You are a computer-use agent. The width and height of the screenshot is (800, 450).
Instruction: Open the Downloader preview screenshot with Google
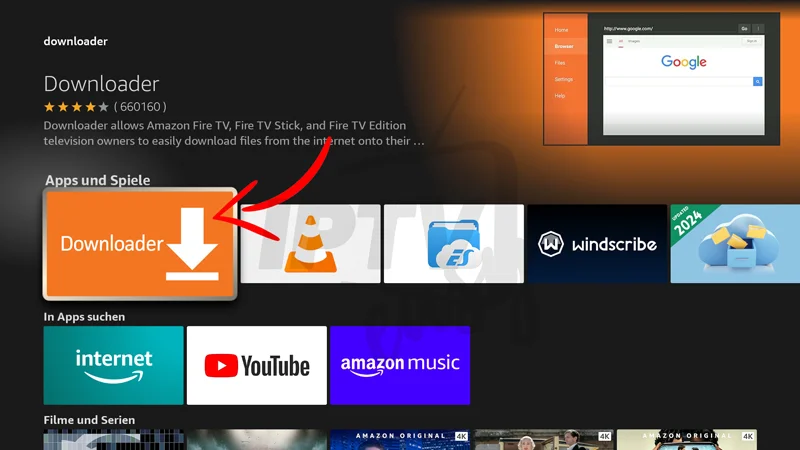click(x=661, y=79)
